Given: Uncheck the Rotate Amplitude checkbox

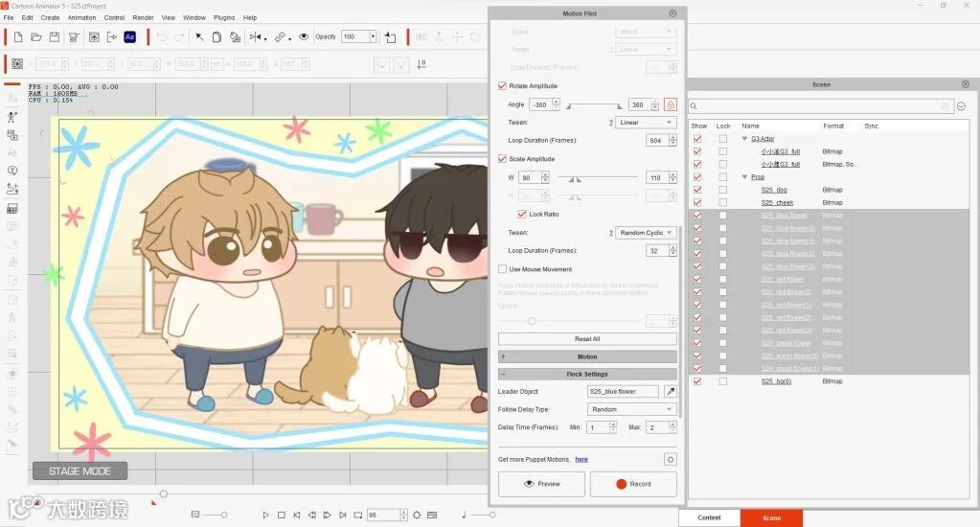Looking at the screenshot, I should point(503,85).
